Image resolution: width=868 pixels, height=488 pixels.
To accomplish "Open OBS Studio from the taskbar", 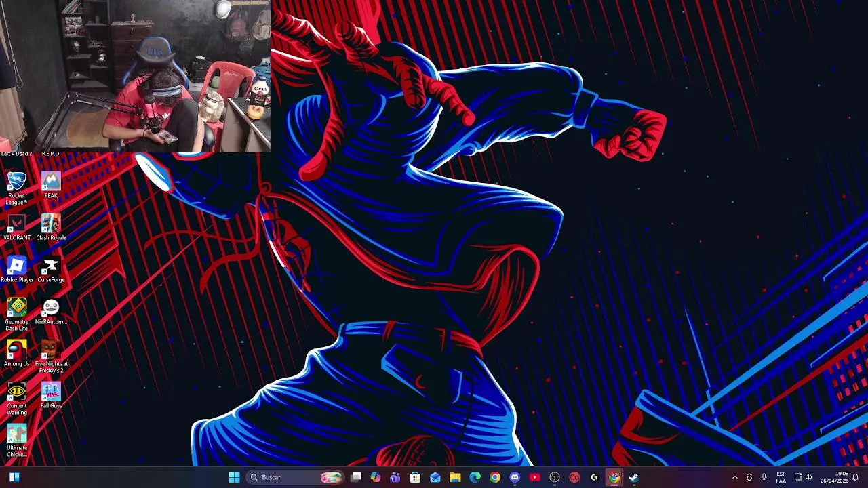I will (x=555, y=477).
